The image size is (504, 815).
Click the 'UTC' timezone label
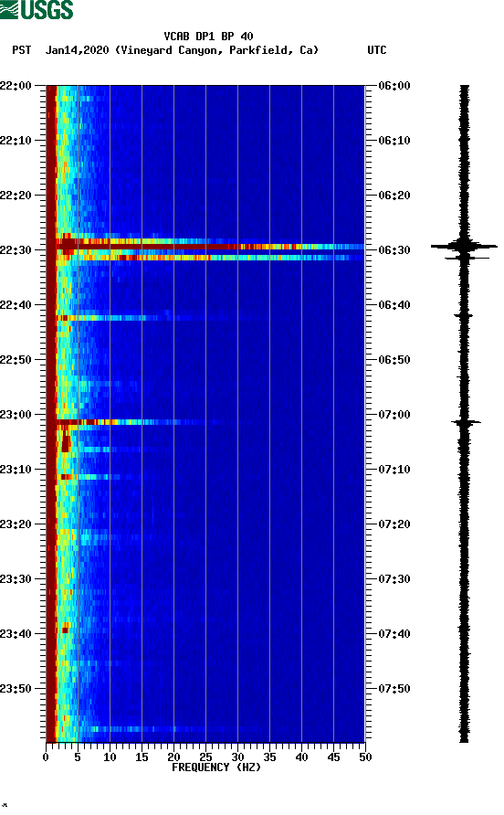[377, 50]
